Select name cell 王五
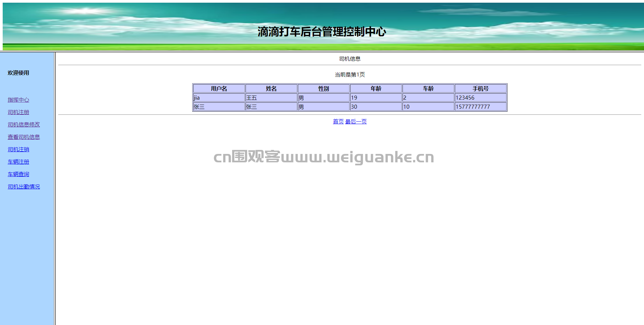The height and width of the screenshot is (325, 644). point(271,98)
